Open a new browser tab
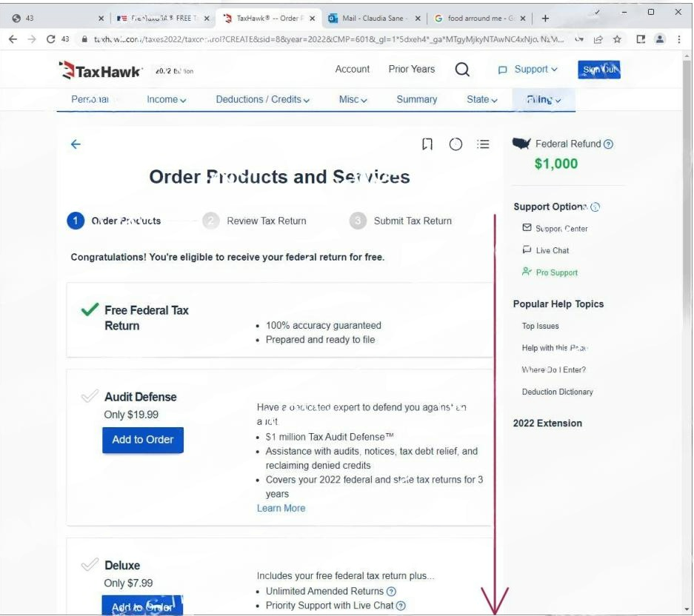The height and width of the screenshot is (616, 694). click(x=545, y=19)
